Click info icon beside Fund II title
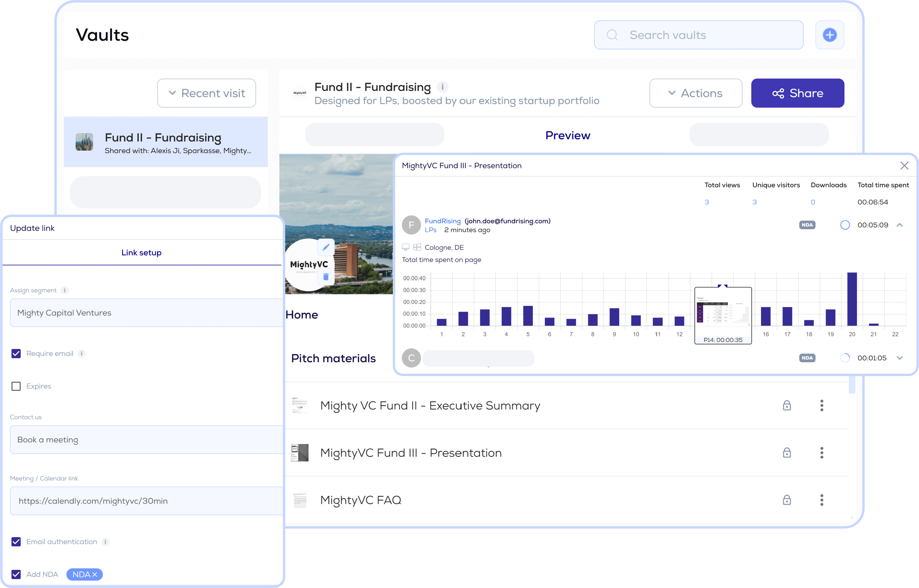This screenshot has width=919, height=588. click(442, 87)
